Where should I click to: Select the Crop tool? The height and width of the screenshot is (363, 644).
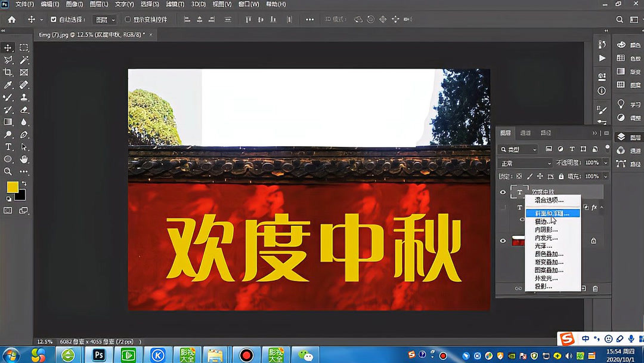click(x=8, y=72)
